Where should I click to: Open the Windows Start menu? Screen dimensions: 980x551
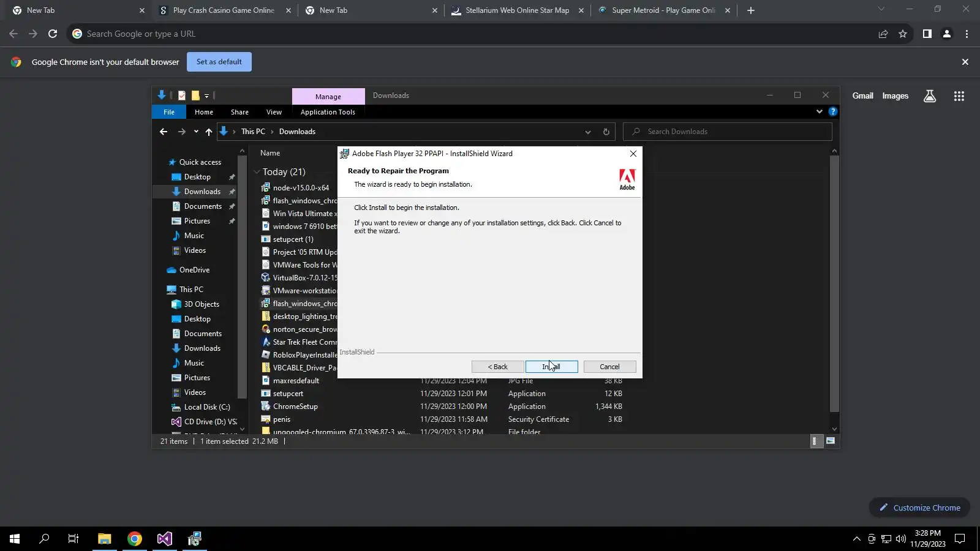coord(15,539)
